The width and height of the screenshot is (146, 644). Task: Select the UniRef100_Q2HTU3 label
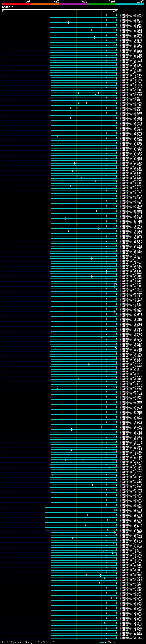pyautogui.click(x=131, y=35)
